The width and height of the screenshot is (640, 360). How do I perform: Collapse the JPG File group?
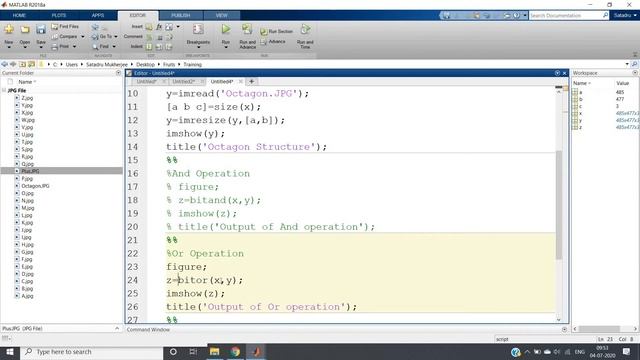pos(4,91)
